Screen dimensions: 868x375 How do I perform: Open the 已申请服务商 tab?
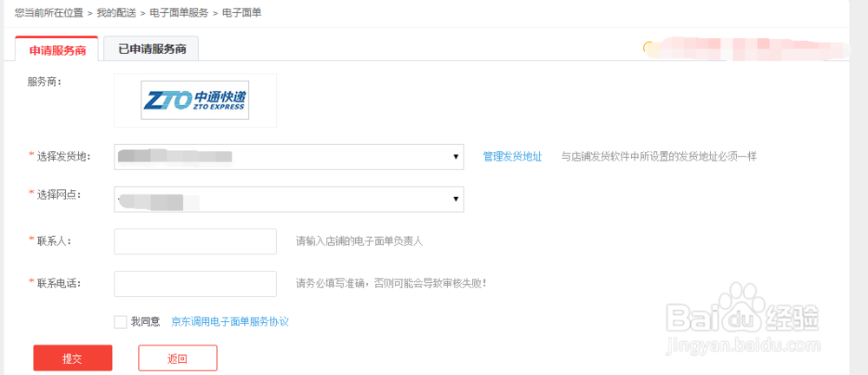151,49
